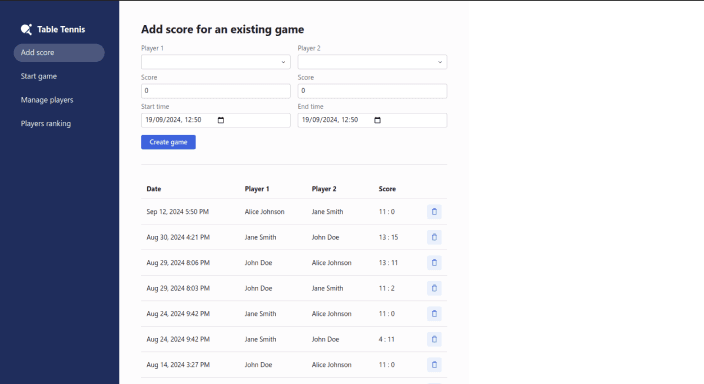This screenshot has height=384, width=704.
Task: Click the date Aug 14, 2024 3:27 PM
Action: point(178,365)
